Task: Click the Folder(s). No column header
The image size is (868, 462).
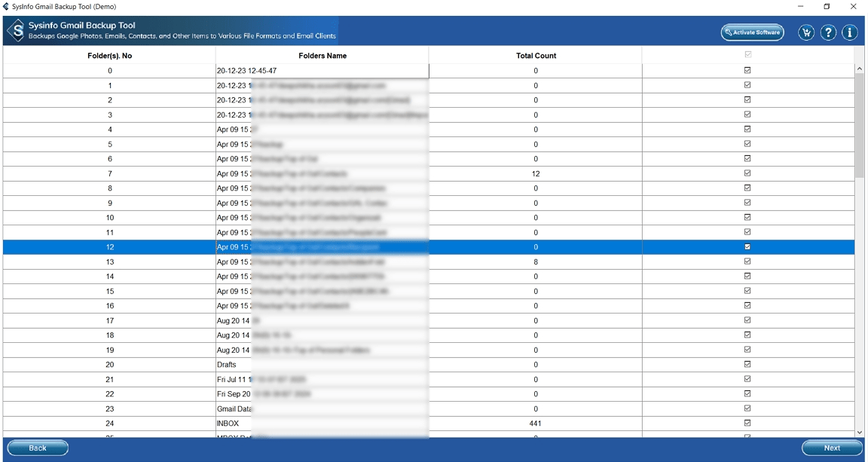Action: 109,56
